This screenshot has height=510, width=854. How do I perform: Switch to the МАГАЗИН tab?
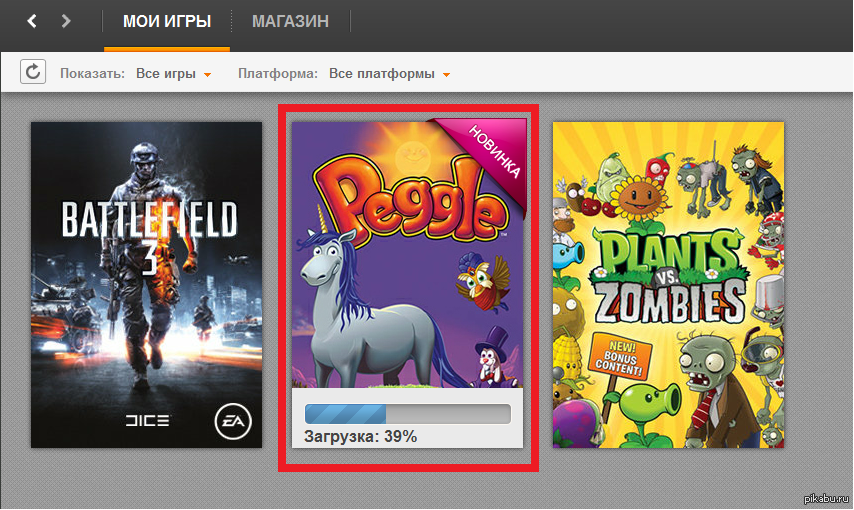(290, 21)
